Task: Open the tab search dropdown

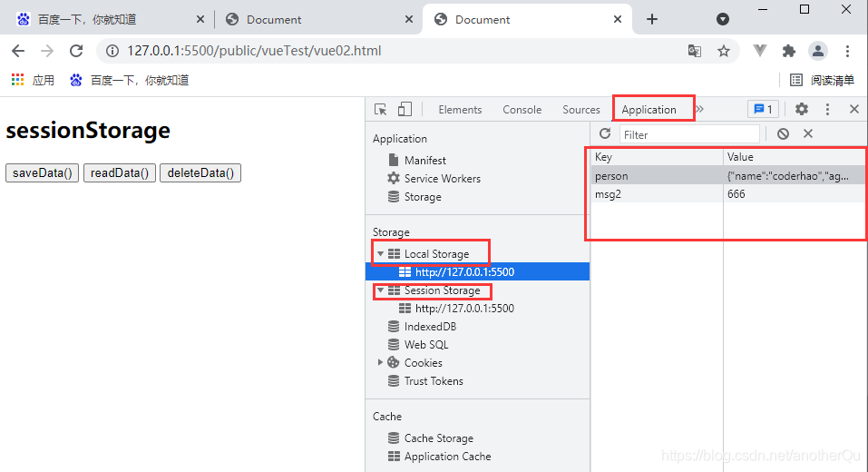Action: [x=722, y=19]
